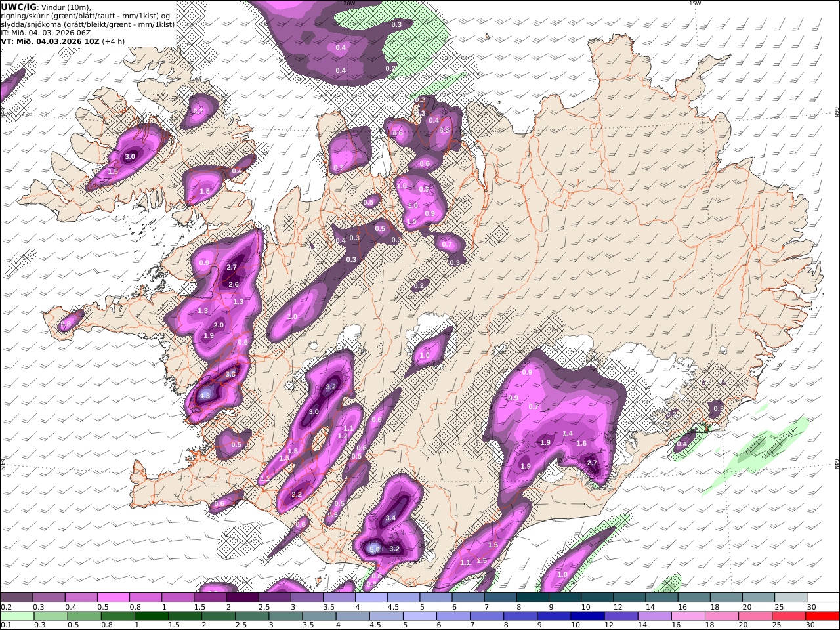Click the '5.0' snowfall value on the map

[x=375, y=549]
